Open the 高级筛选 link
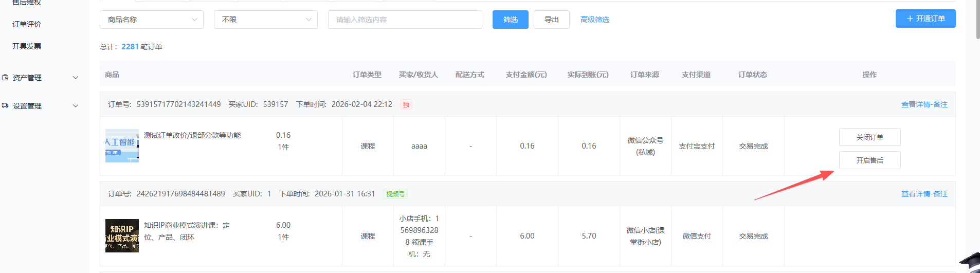Image resolution: width=980 pixels, height=273 pixels. (x=595, y=20)
